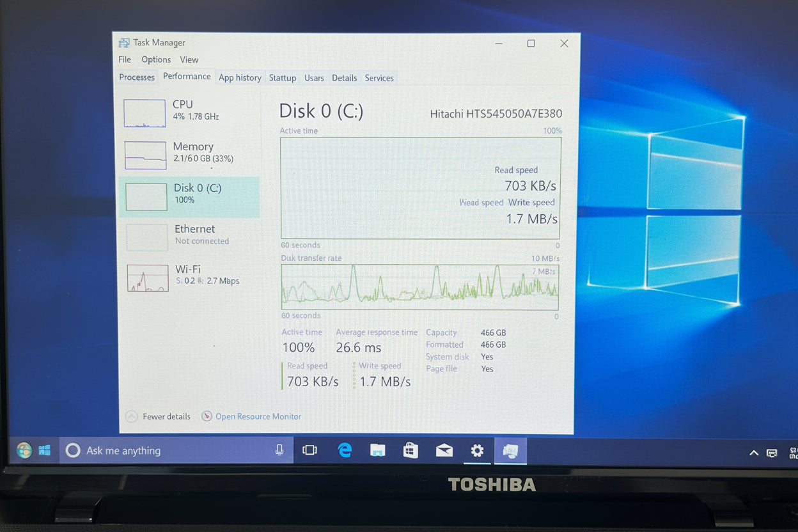
Task: Show hidden system tray icons chevron
Action: 754,453
